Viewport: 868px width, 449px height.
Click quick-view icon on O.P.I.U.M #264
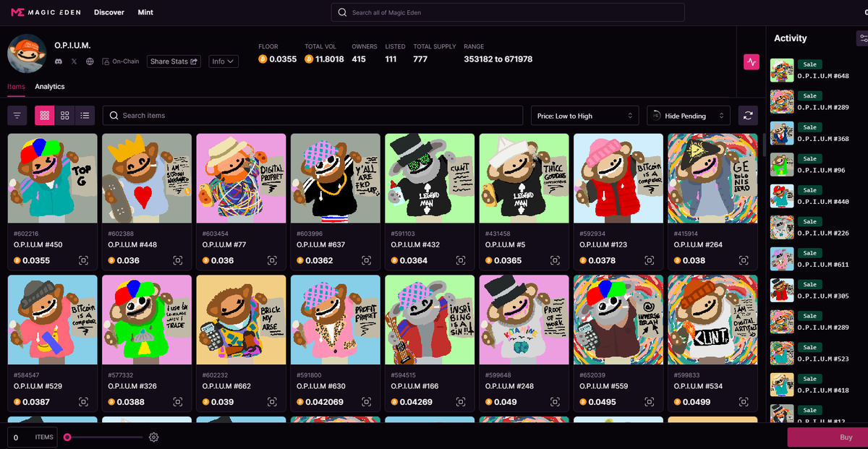pos(744,260)
